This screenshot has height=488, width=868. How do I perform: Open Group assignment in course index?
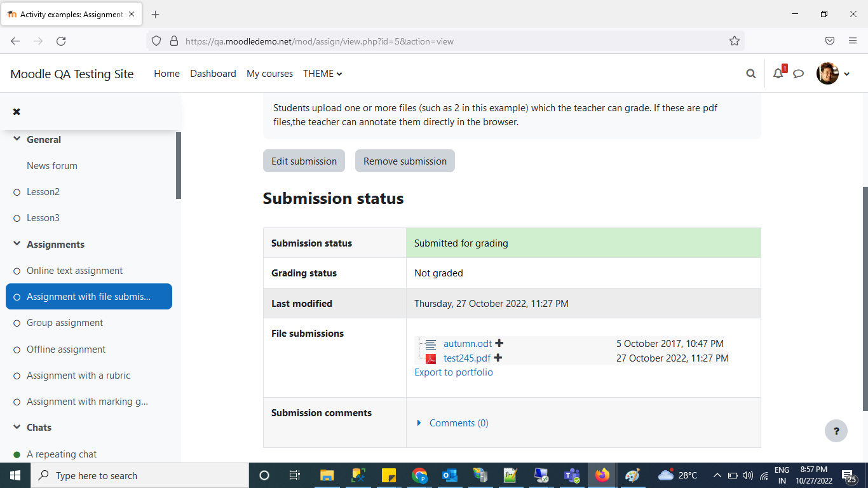(65, 323)
